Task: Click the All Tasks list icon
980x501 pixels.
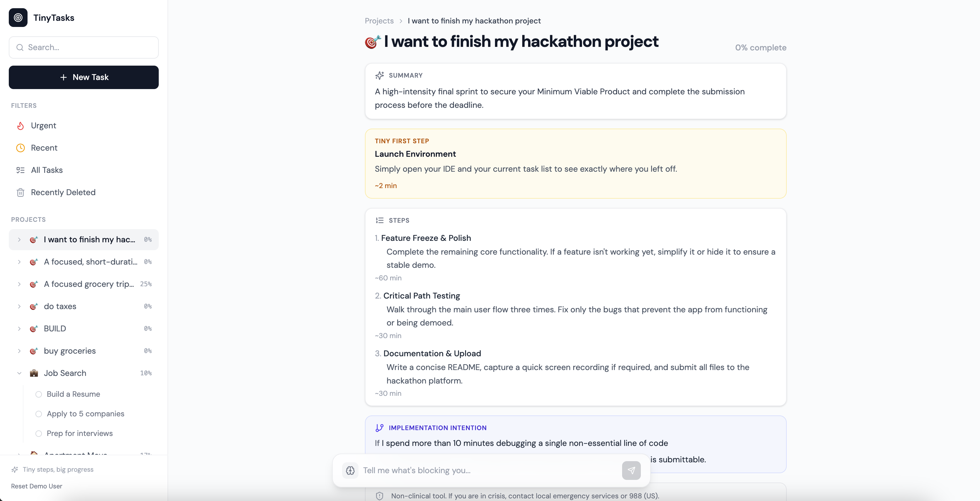Action: click(x=21, y=170)
